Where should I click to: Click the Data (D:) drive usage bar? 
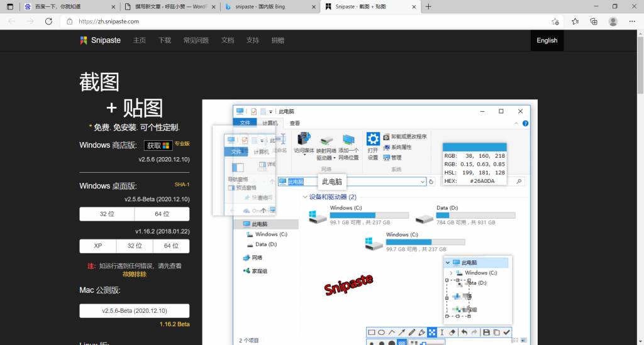[x=475, y=216]
